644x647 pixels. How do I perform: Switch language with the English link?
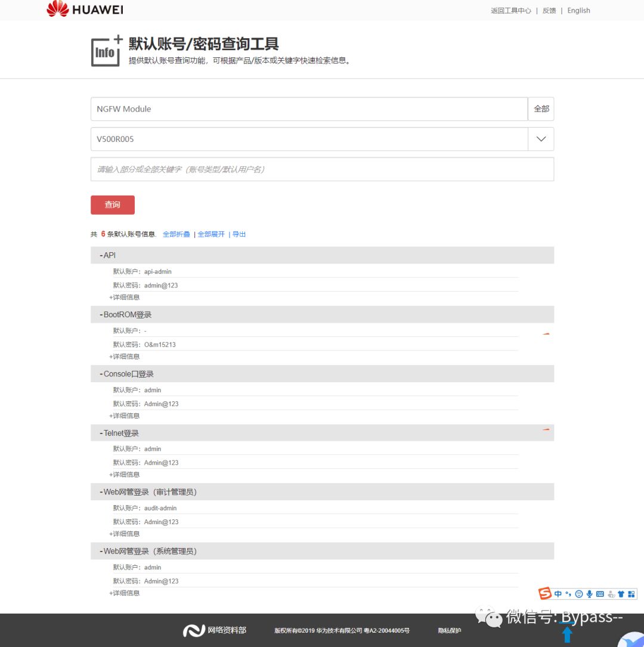point(578,11)
